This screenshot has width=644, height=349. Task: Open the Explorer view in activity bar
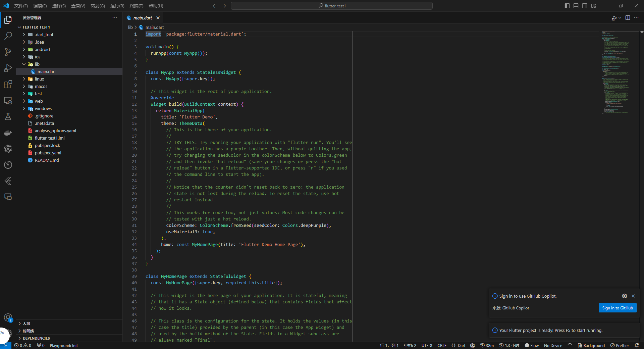coord(8,20)
